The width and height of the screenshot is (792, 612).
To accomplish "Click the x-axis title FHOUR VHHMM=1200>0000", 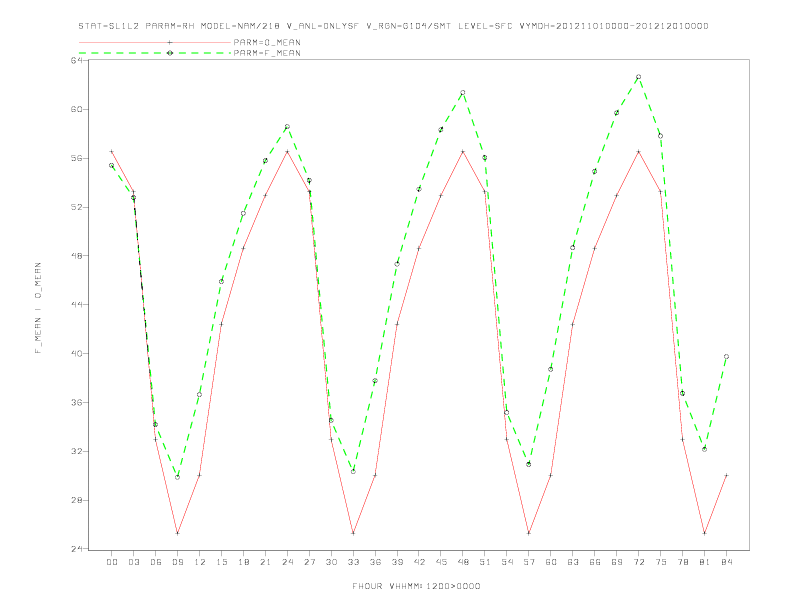I will (416, 586).
